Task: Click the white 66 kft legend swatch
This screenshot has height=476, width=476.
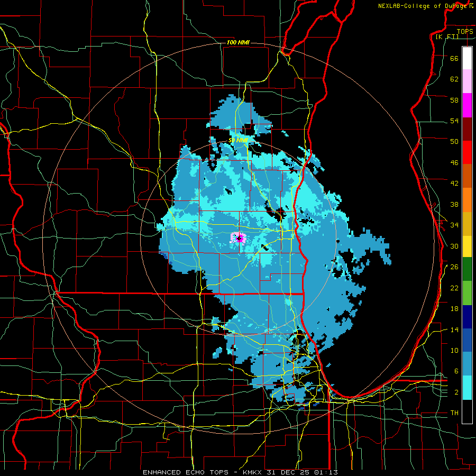Action: point(467,58)
